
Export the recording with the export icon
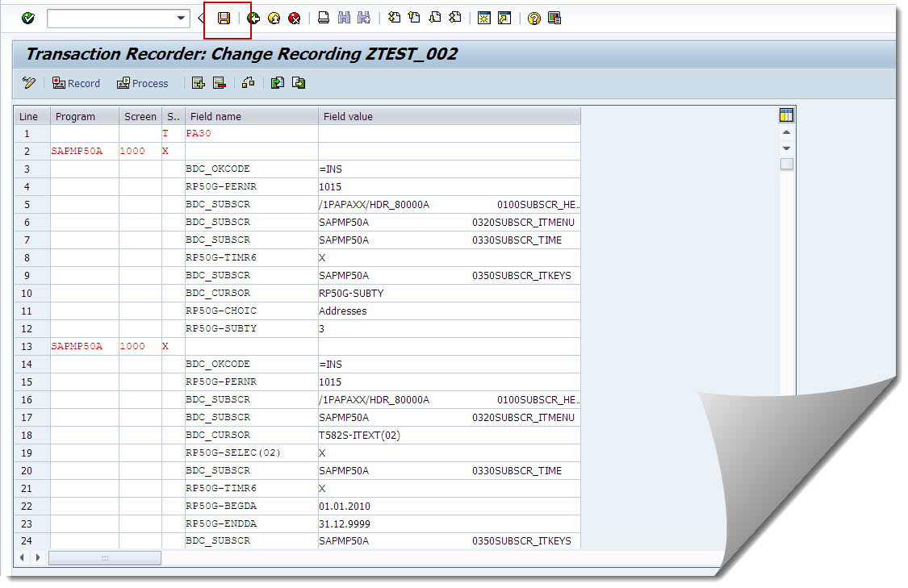coord(298,83)
